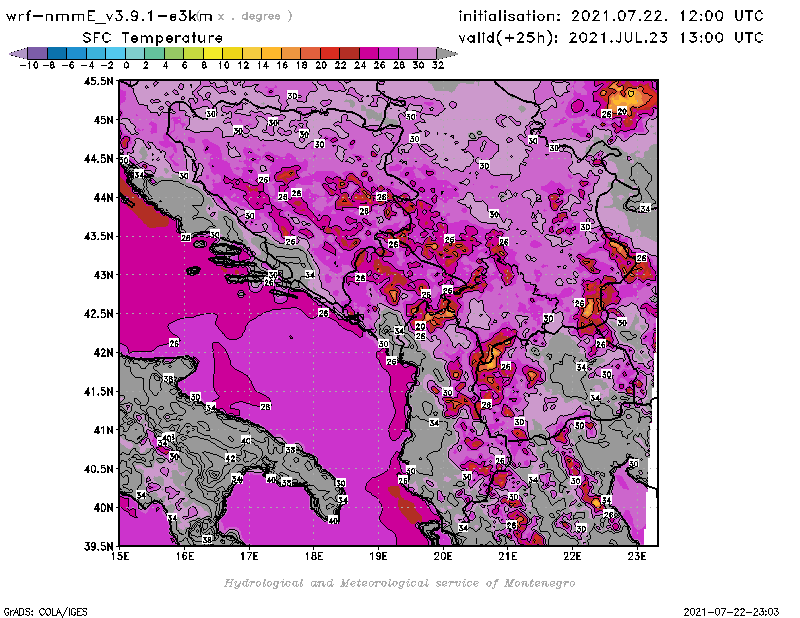800x618 pixels.
Task: Click the magenta legend swatch between 24 and 26
Action: point(368,53)
